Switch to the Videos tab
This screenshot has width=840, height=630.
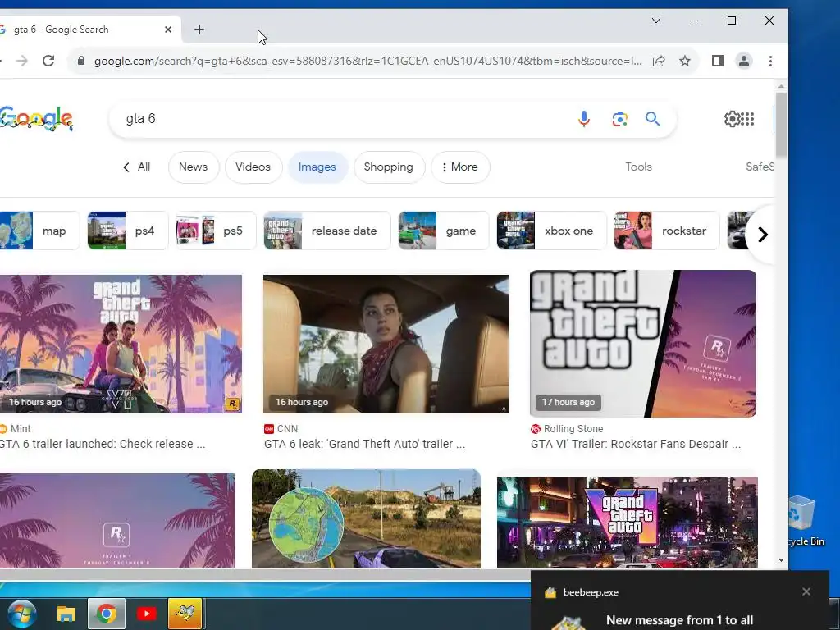(x=253, y=167)
